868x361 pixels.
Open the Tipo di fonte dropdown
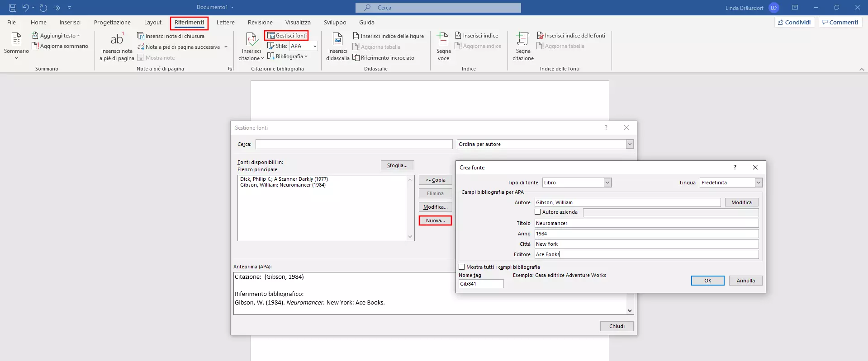click(x=607, y=183)
